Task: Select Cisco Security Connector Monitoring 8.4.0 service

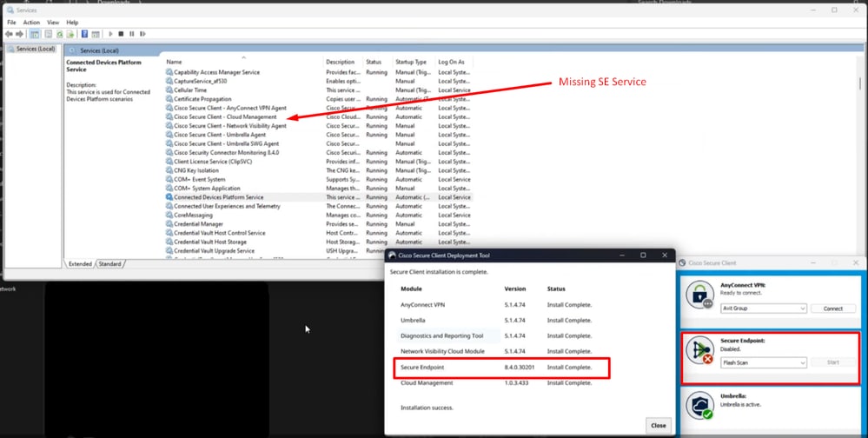Action: point(319,152)
